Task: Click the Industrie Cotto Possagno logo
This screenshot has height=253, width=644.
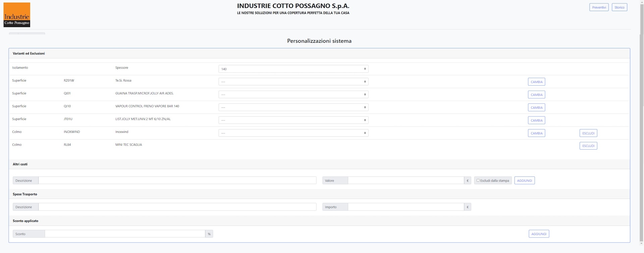Action: tap(17, 15)
